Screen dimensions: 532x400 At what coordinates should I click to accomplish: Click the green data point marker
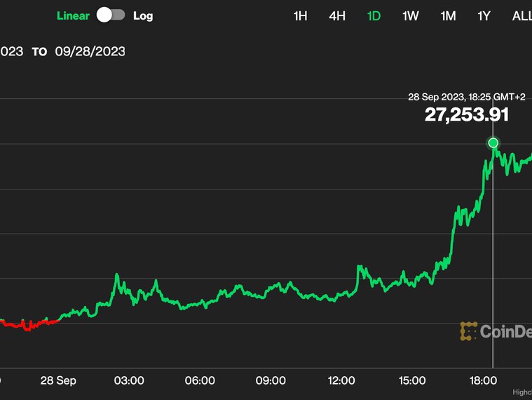click(x=493, y=143)
